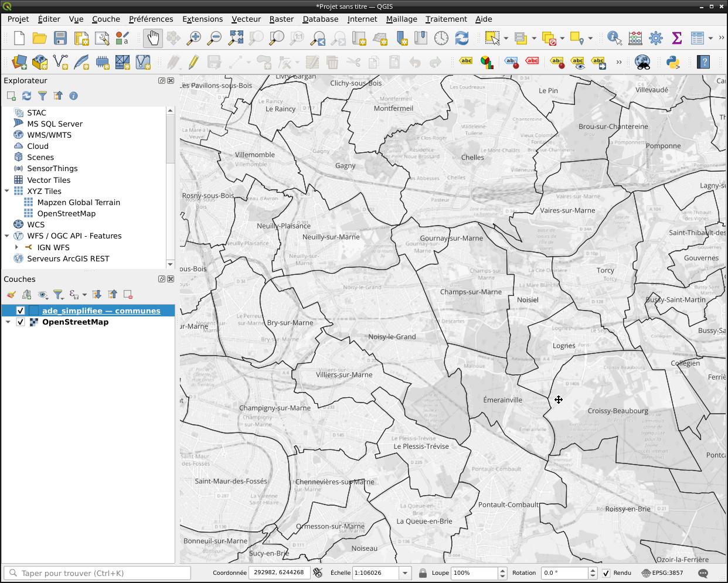Click the Save Project floppy icon
728x583 pixels.
pos(60,39)
